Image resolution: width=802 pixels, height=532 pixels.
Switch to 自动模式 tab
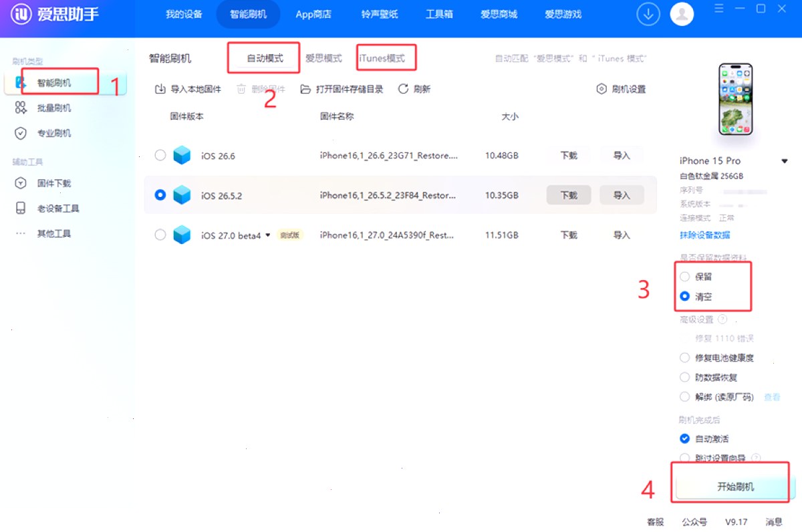point(265,58)
